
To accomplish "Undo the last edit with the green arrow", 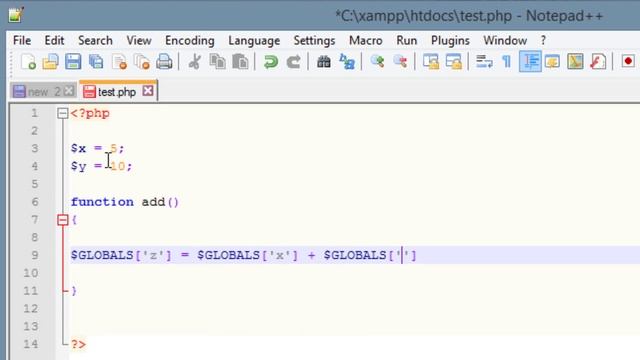I will [x=271, y=62].
